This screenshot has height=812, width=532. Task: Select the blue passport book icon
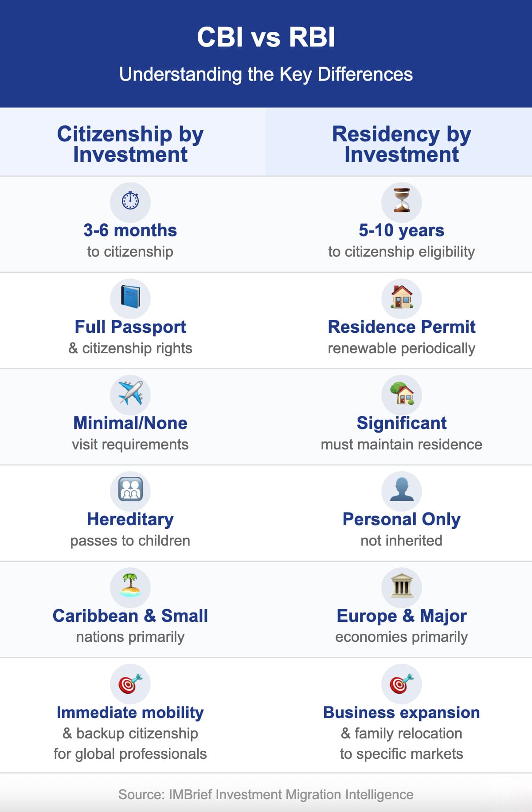click(130, 297)
